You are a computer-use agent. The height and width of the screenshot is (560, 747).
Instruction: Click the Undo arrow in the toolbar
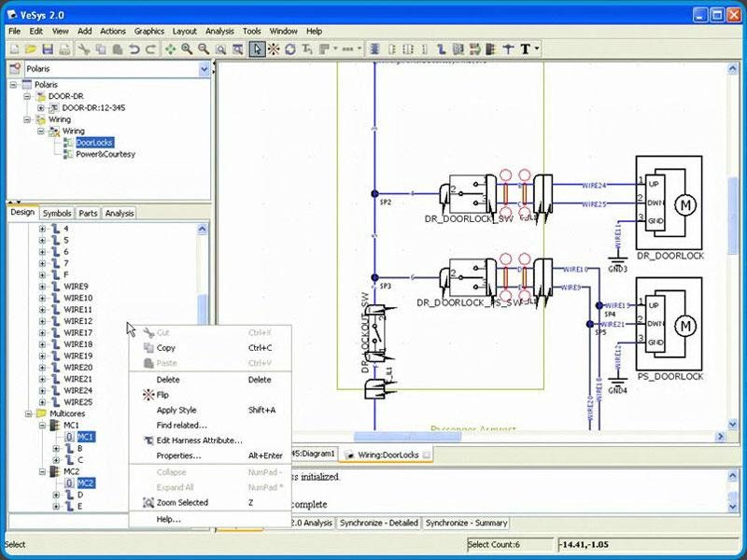coord(134,49)
